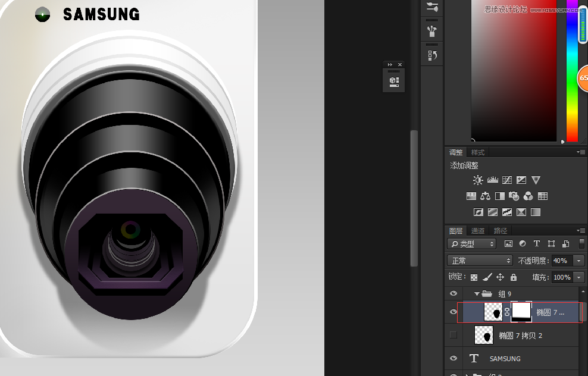Hide the SAMSUNG text layer

(453, 358)
